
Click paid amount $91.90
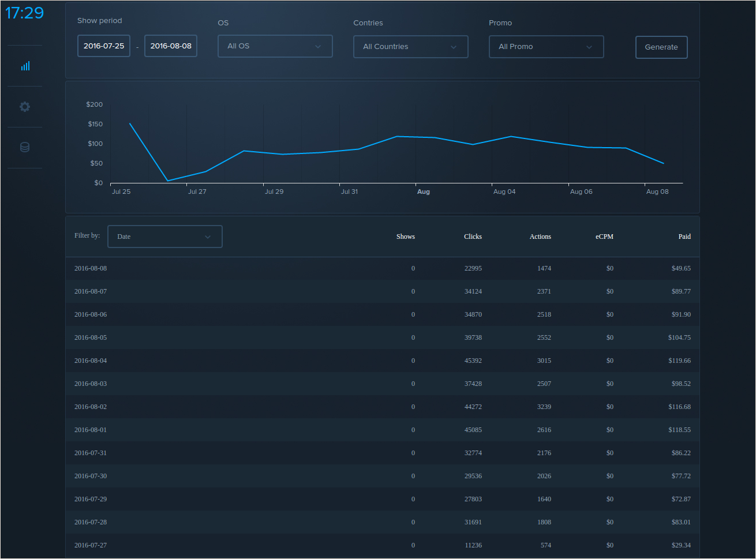point(681,314)
